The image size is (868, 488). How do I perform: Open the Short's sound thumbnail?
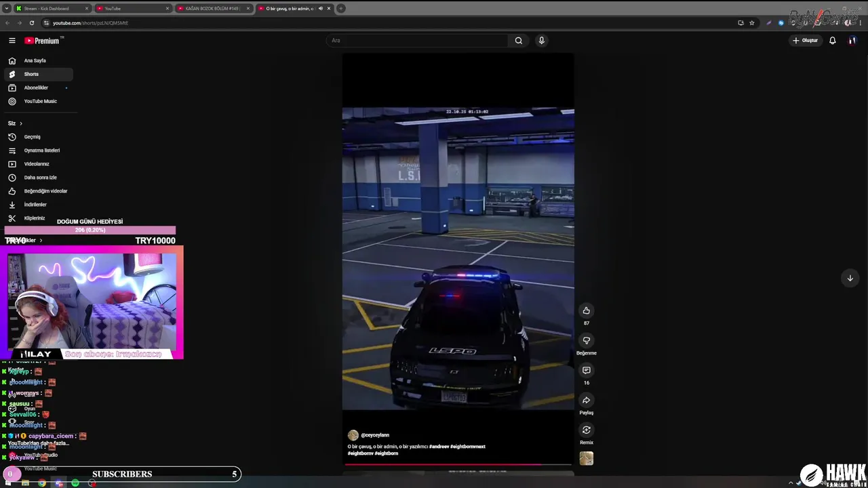587,459
